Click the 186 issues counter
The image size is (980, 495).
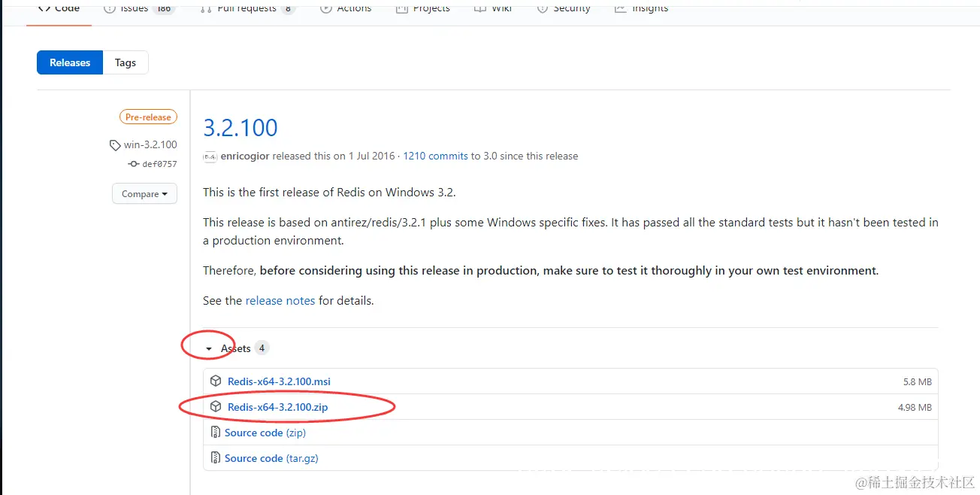point(164,8)
